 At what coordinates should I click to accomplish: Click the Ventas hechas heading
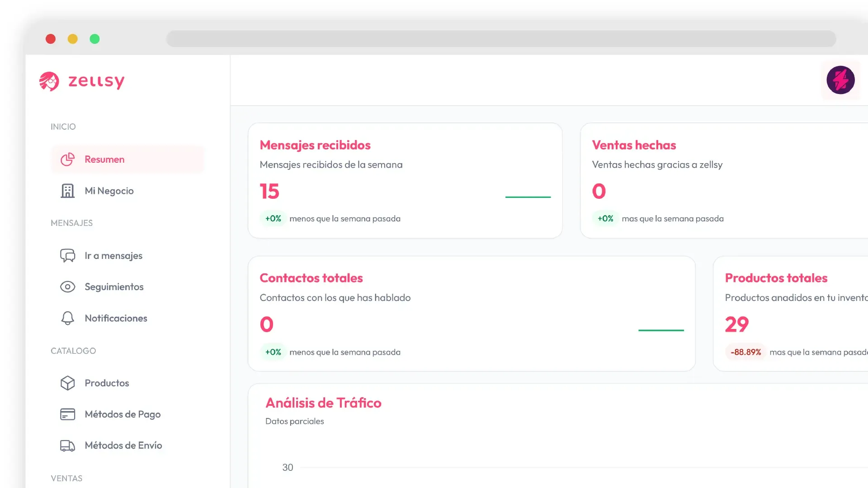click(634, 145)
